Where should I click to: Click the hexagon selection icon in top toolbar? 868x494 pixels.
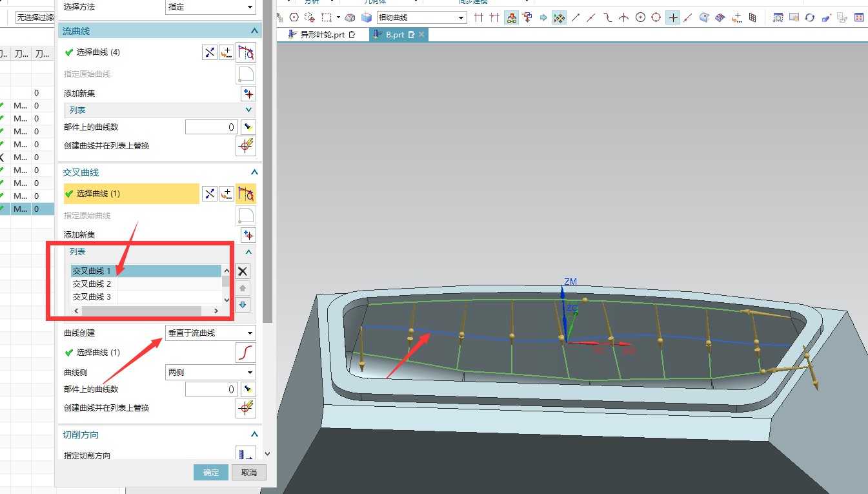click(x=294, y=17)
